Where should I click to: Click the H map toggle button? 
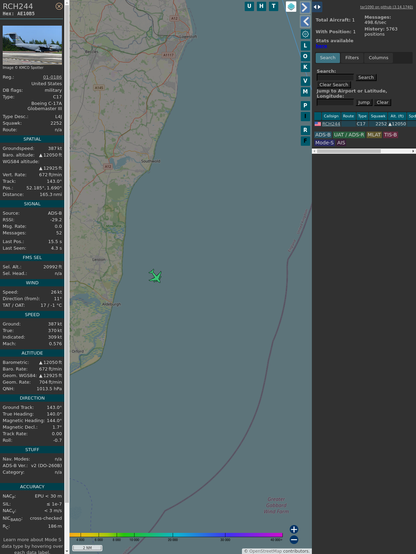tap(261, 6)
